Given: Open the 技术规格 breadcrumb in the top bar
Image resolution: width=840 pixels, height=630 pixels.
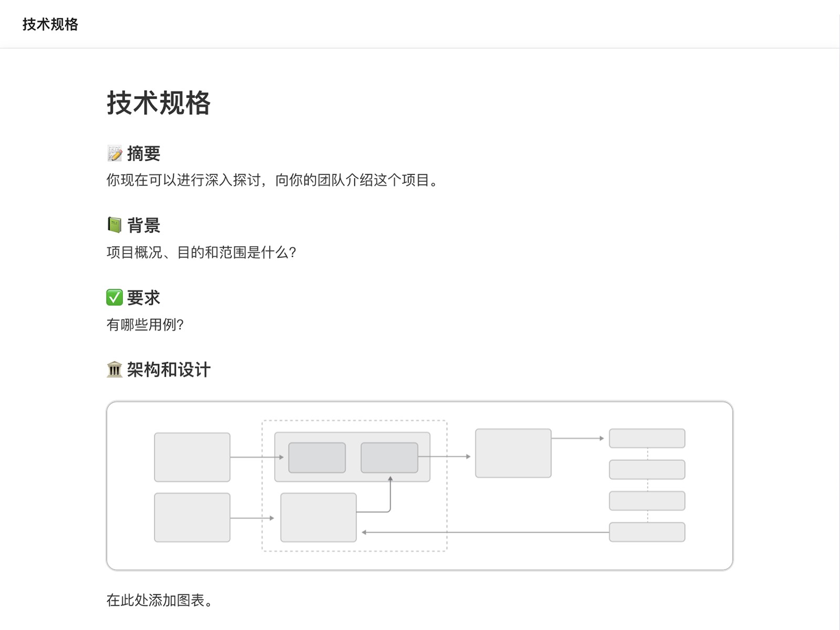Looking at the screenshot, I should pos(50,24).
